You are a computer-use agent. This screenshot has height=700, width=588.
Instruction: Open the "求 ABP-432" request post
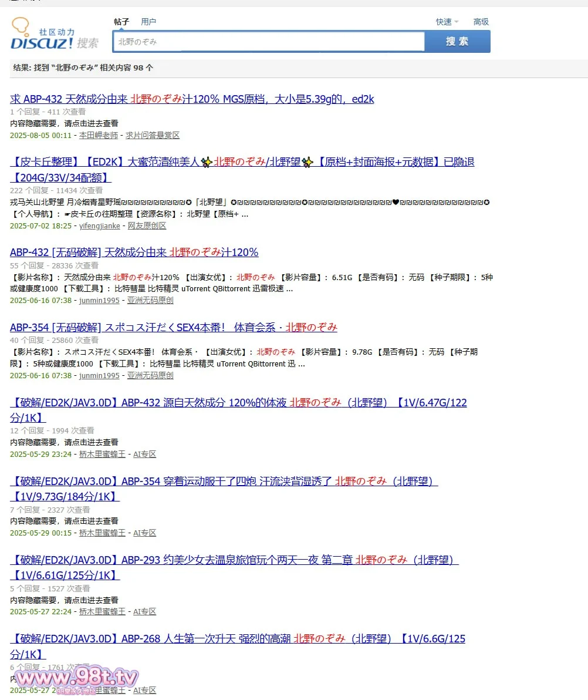(x=192, y=99)
